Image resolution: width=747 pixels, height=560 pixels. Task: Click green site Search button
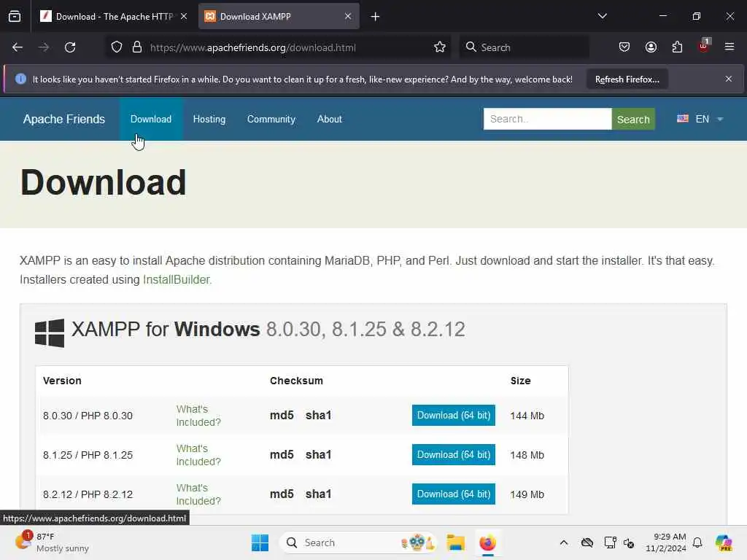pyautogui.click(x=633, y=119)
